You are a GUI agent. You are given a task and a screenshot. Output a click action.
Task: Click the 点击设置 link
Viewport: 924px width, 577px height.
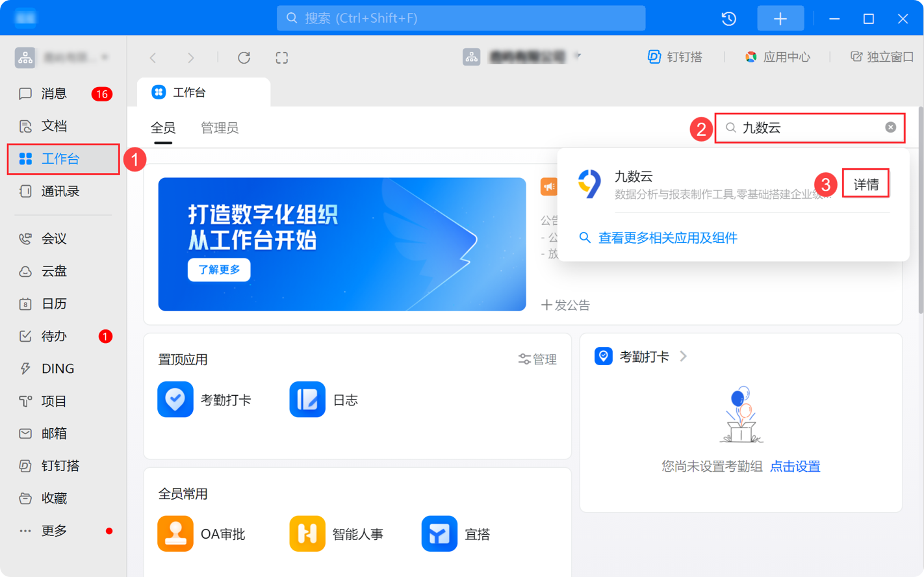pos(795,467)
